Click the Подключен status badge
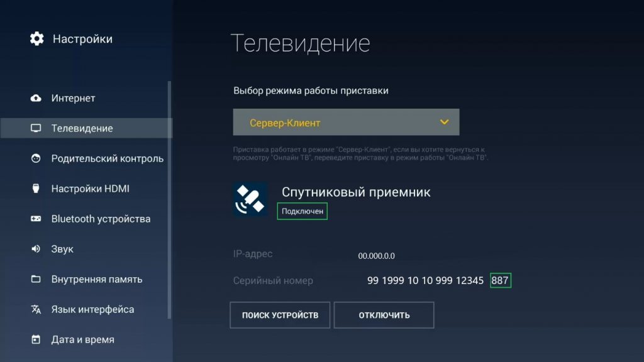Image resolution: width=644 pixels, height=362 pixels. (x=303, y=211)
